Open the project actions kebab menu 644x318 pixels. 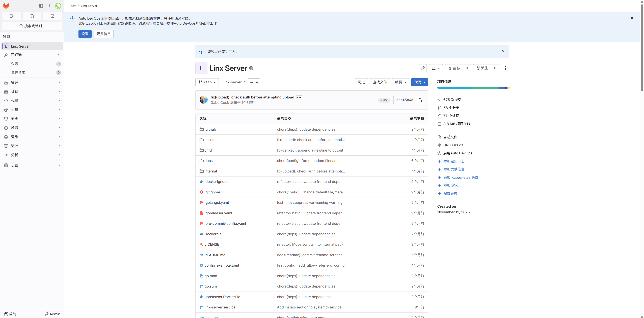coord(505,68)
